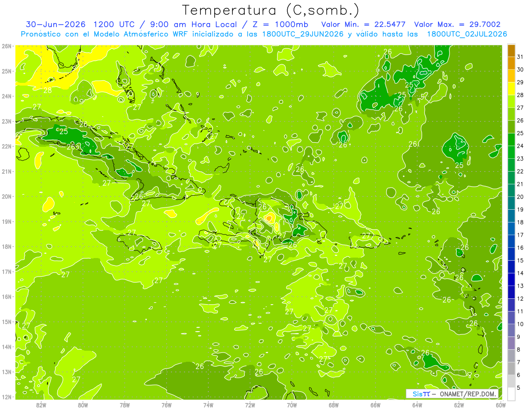The image size is (532, 411).
Task: Select the swatch between 26 and 27
Action: [x=511, y=114]
